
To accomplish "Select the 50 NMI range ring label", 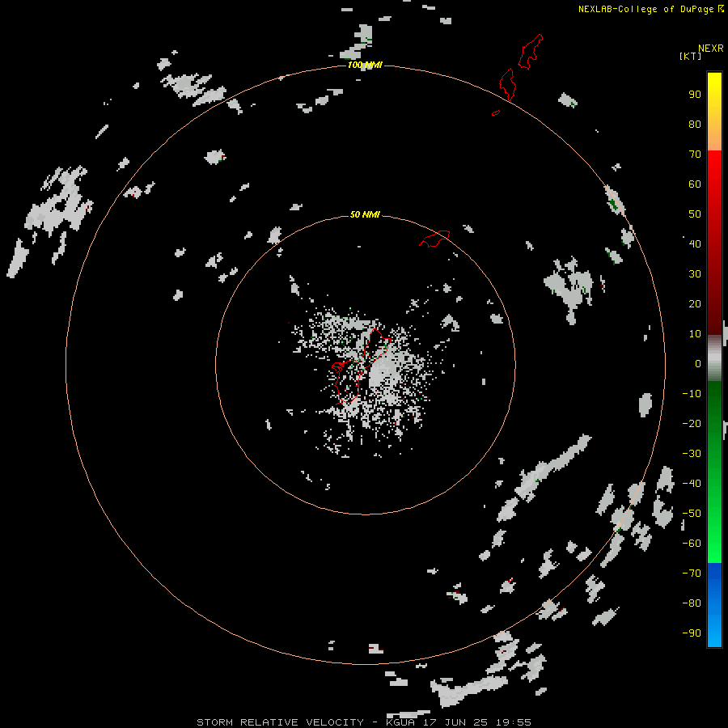I will pyautogui.click(x=365, y=214).
